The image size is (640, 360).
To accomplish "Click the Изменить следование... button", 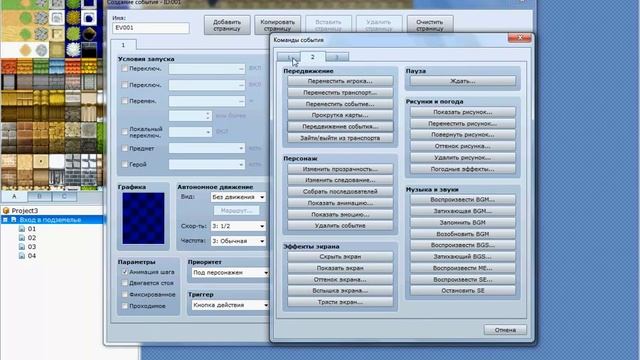I will (x=340, y=180).
